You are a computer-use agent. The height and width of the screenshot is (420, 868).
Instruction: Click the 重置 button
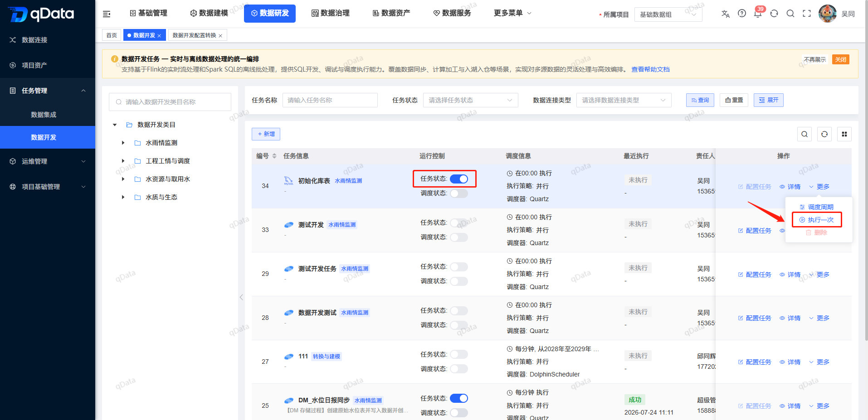click(734, 100)
